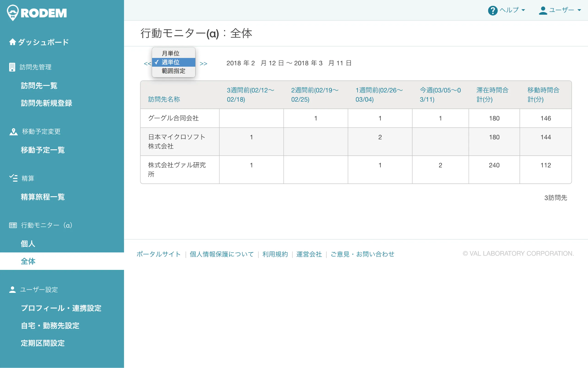The height and width of the screenshot is (368, 588).
Task: Open 個人 under 行動モニター
Action: click(x=28, y=244)
